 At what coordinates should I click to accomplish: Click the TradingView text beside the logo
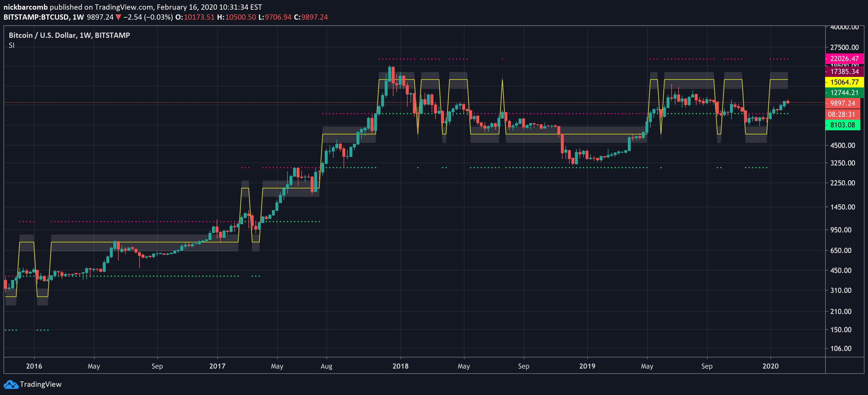pos(41,384)
